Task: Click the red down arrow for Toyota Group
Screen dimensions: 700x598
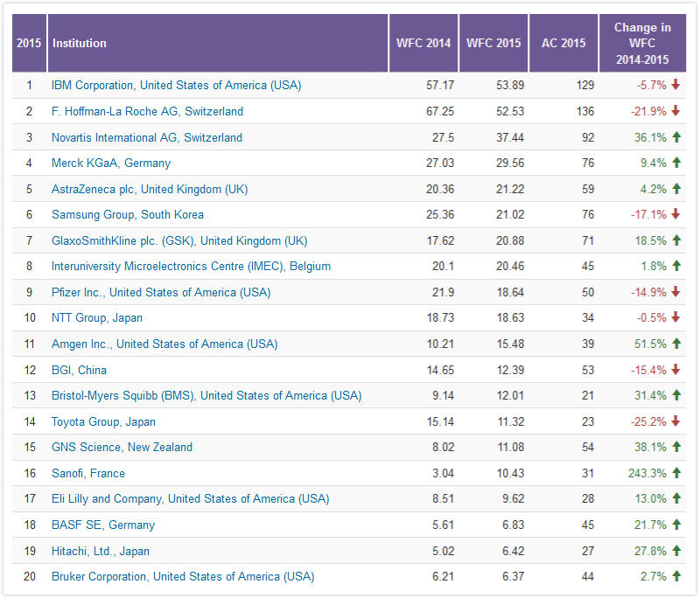Action: [675, 421]
